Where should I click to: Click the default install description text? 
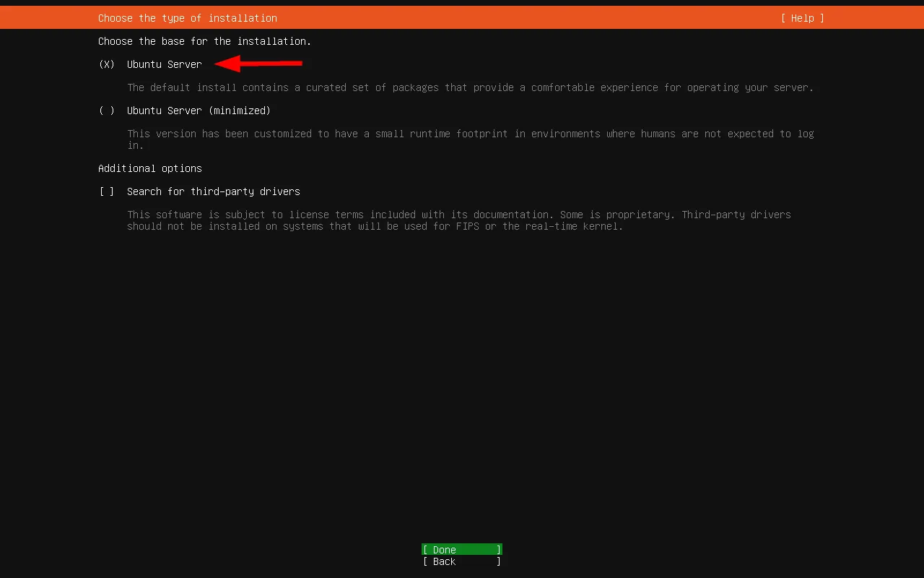pos(471,87)
